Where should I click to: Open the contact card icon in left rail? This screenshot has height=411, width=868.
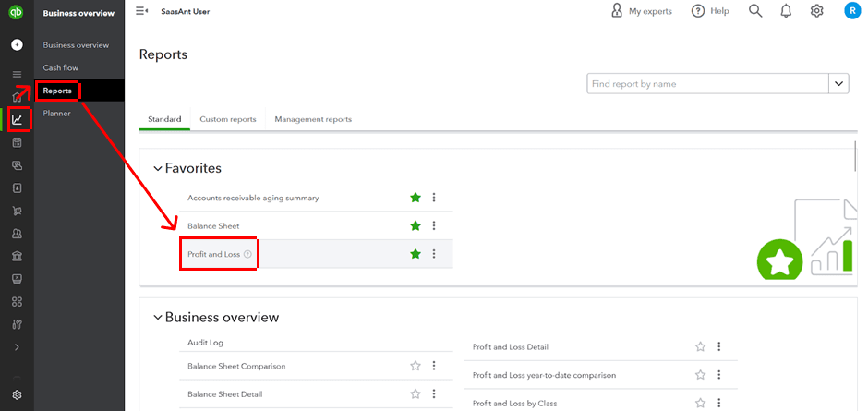pos(17,188)
